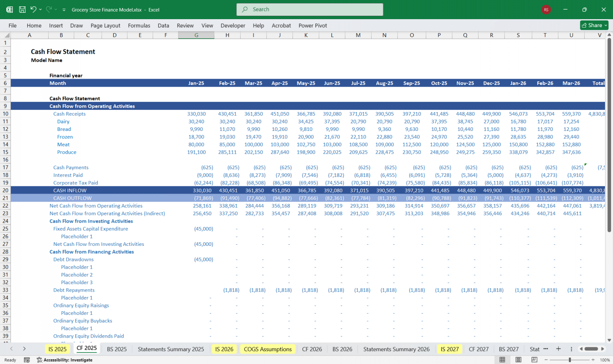
Task: Open the Search box in the title bar
Action: coord(309,9)
